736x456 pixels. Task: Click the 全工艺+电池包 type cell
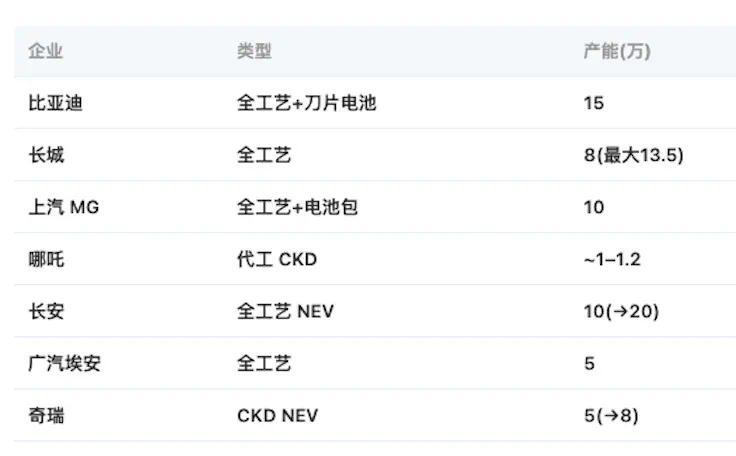[x=298, y=207]
